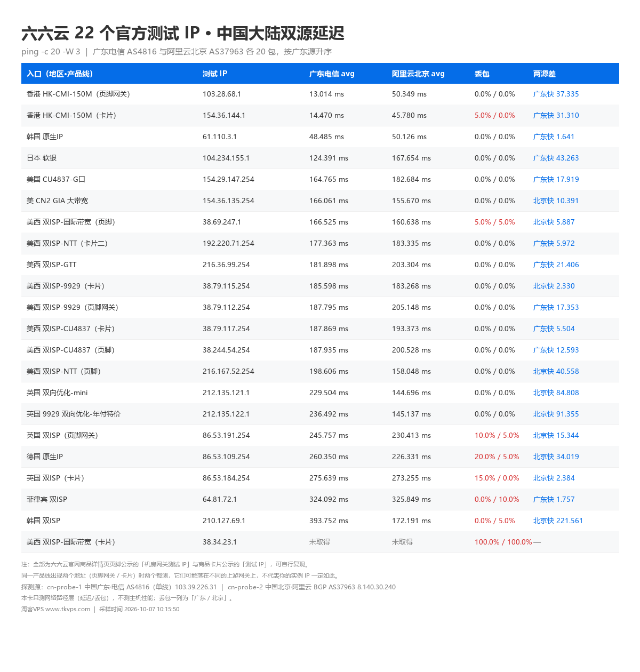Click the value '北京快 40.558'
Viewport: 640px width, 672px height.
556,371
